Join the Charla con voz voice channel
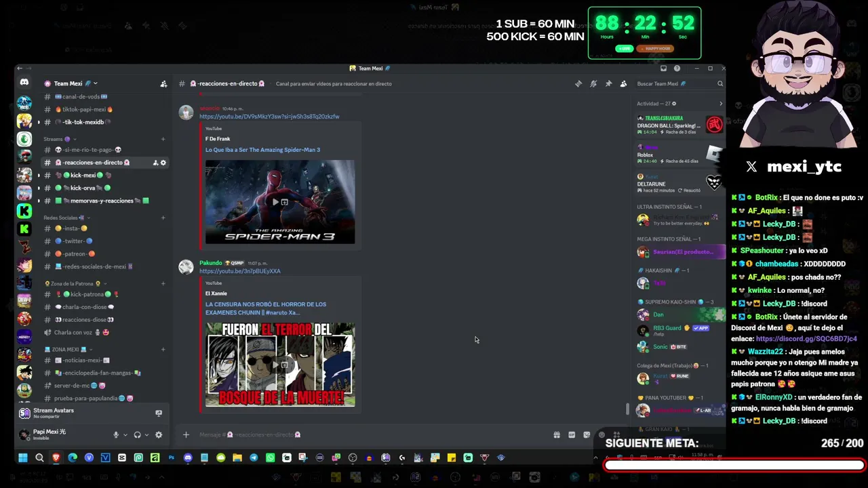 (105, 333)
